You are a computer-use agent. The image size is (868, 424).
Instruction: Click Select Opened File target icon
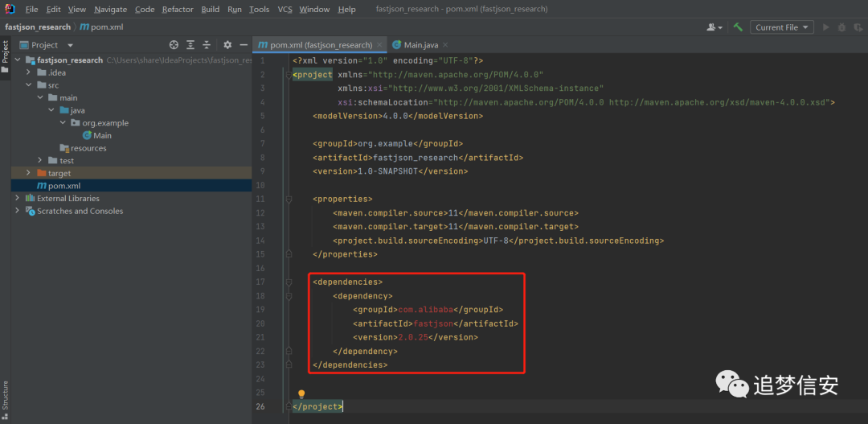(174, 45)
